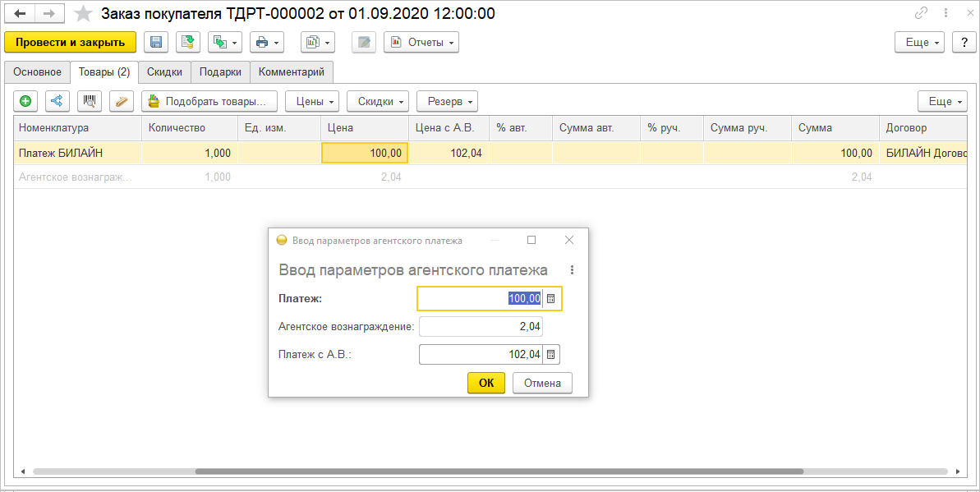Confirm the dialog with the ОК button
Screen dimensions: 980x492
(x=486, y=383)
